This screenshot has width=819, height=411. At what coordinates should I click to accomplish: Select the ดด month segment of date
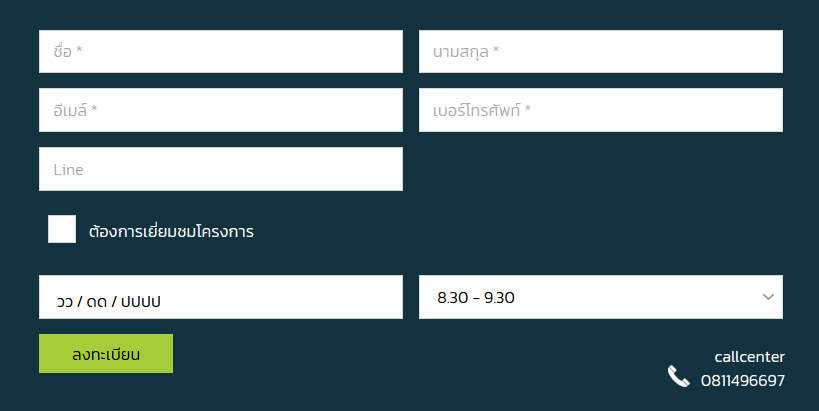(x=97, y=302)
